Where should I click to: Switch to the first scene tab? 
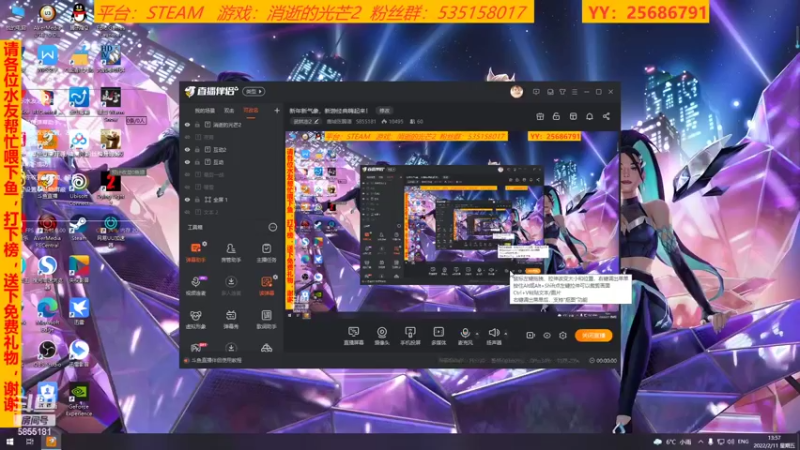coord(205,110)
